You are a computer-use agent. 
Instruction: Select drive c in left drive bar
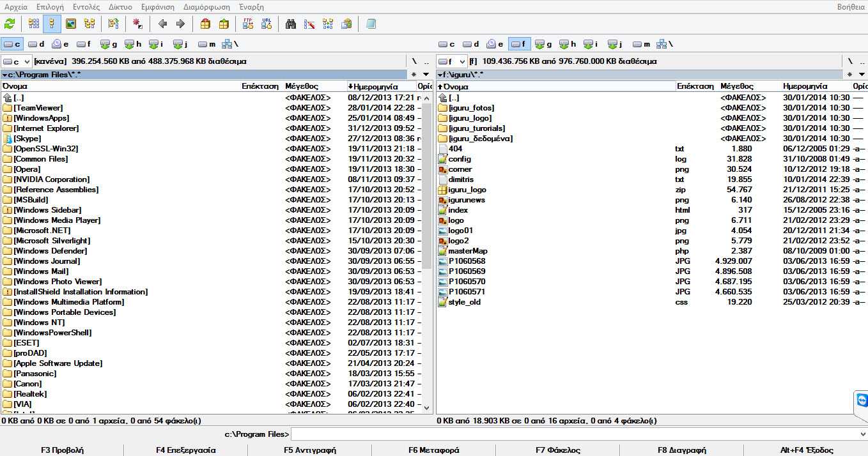coord(12,44)
